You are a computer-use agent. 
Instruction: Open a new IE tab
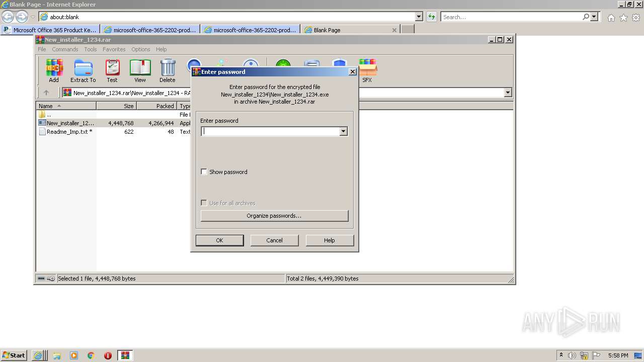408,30
